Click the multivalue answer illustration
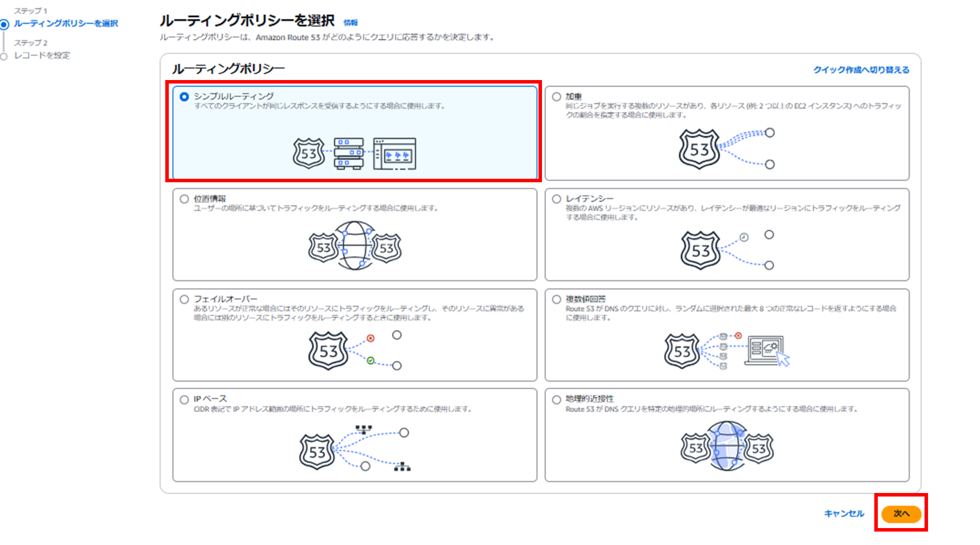Screen dimensions: 980x545 (727, 351)
